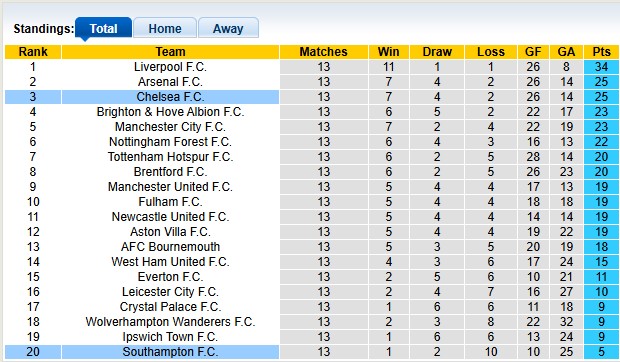Image resolution: width=620 pixels, height=362 pixels.
Task: Open the Liverpool F.C. team link
Action: [170, 67]
